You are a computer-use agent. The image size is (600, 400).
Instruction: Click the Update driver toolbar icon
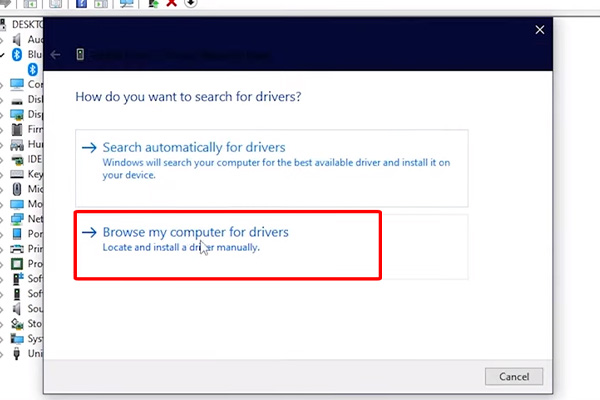coord(153,3)
